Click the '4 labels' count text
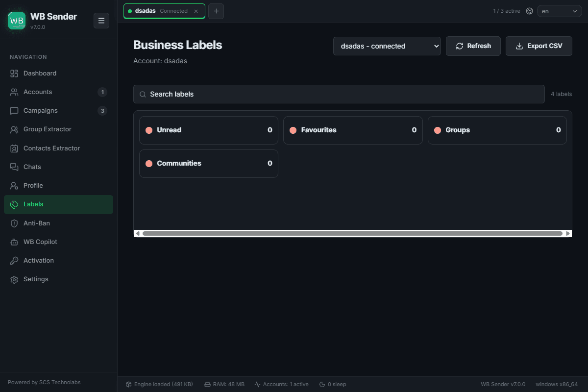Screen dimensions: 588x392 pyautogui.click(x=561, y=94)
